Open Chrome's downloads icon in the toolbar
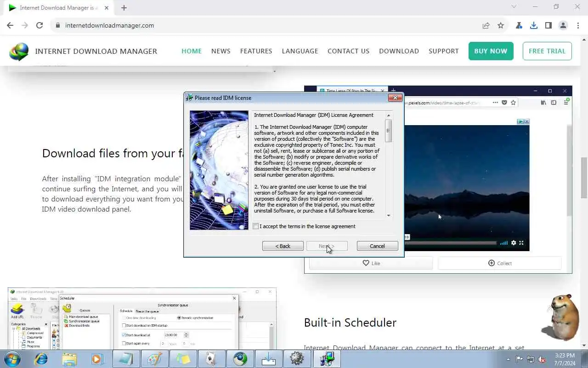 pyautogui.click(x=534, y=25)
